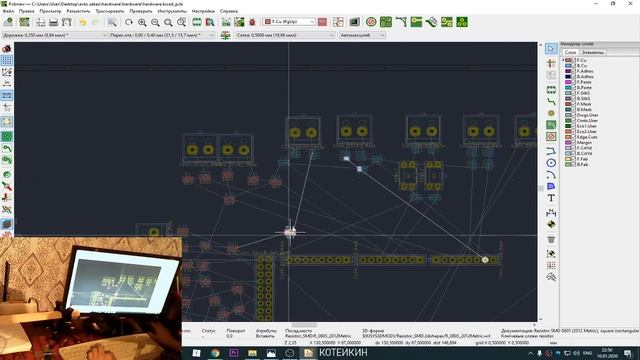This screenshot has width=640, height=360.
Task: Open the grid size dropdown
Action: pyautogui.click(x=285, y=35)
